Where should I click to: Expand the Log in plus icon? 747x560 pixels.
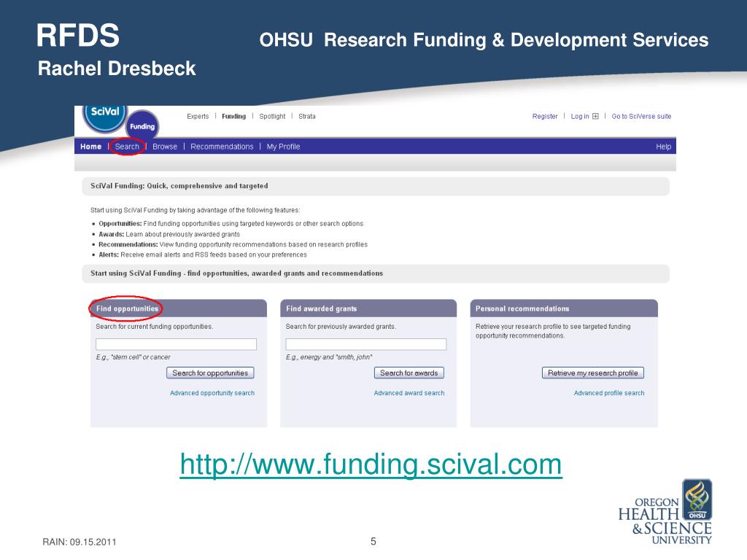(x=595, y=116)
